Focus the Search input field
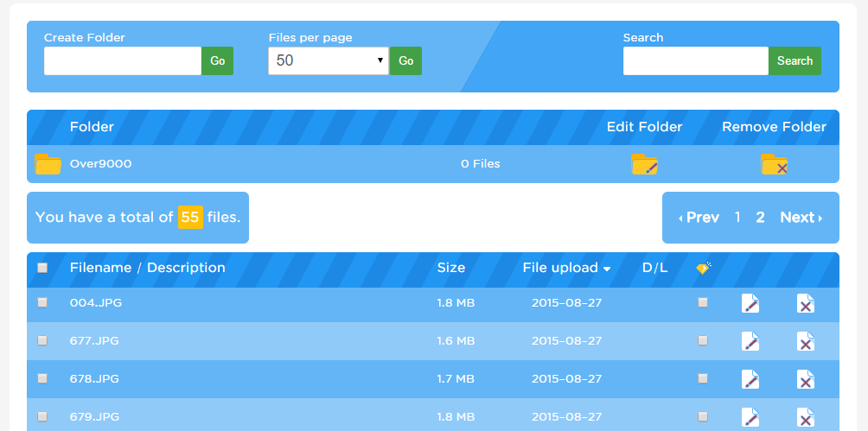Image resolution: width=868 pixels, height=431 pixels. pos(695,60)
